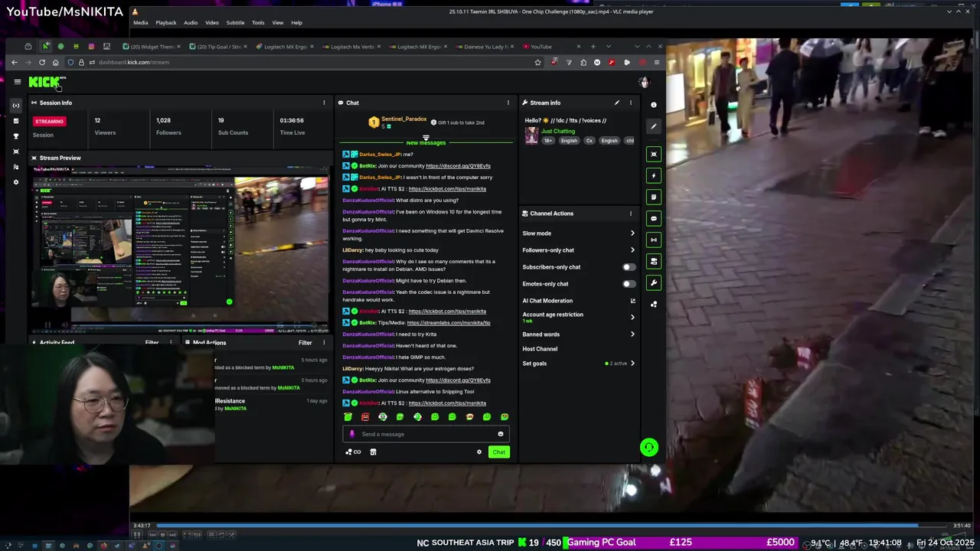Open Stream info panel options menu
The image size is (980, 551).
point(631,103)
